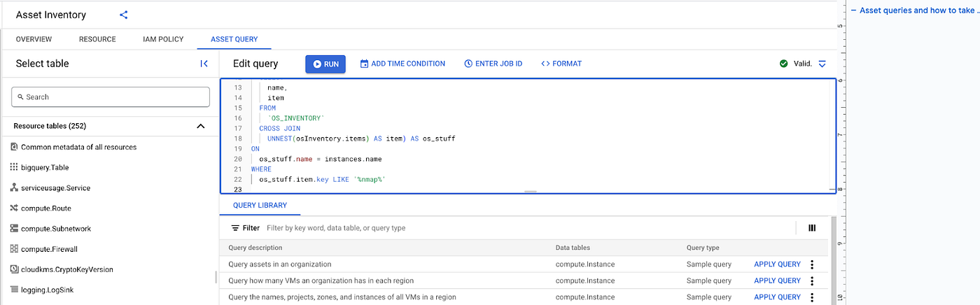The width and height of the screenshot is (980, 305).
Task: Run the query with the RUN button
Action: tap(325, 64)
